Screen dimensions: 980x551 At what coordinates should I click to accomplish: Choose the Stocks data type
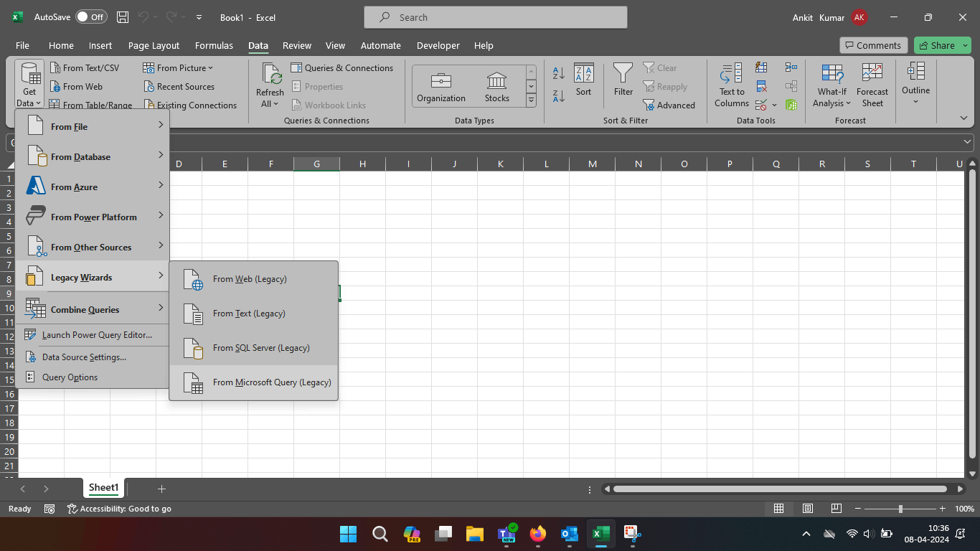pos(496,87)
